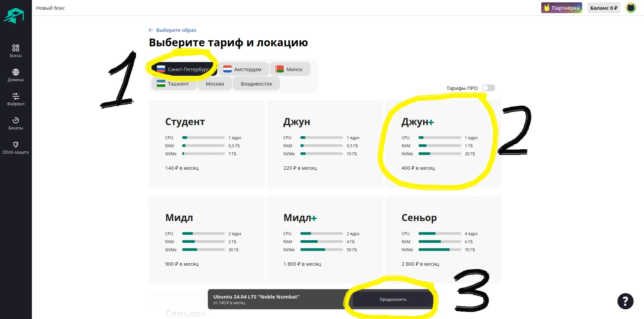Select the Владивосток location

tap(256, 84)
